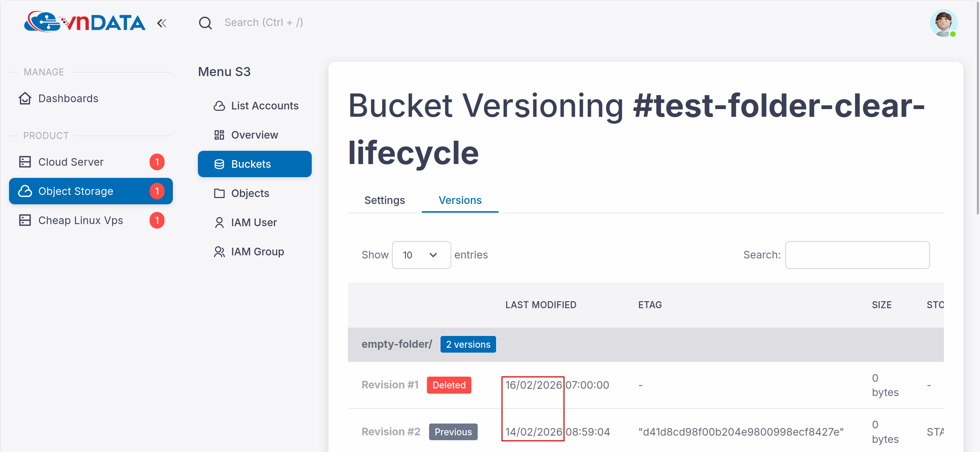Viewport: 980px width, 452px height.
Task: Click the magnifying glass search icon
Action: tap(205, 23)
